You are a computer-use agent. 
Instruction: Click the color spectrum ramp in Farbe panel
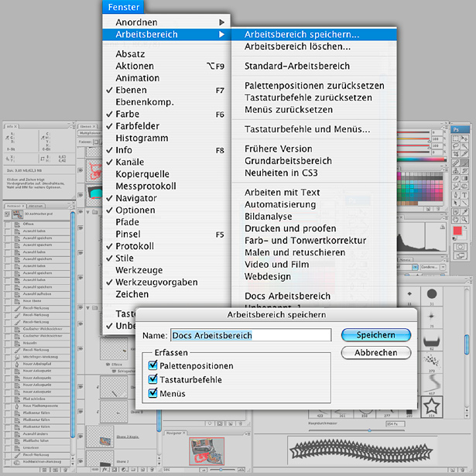(422, 159)
